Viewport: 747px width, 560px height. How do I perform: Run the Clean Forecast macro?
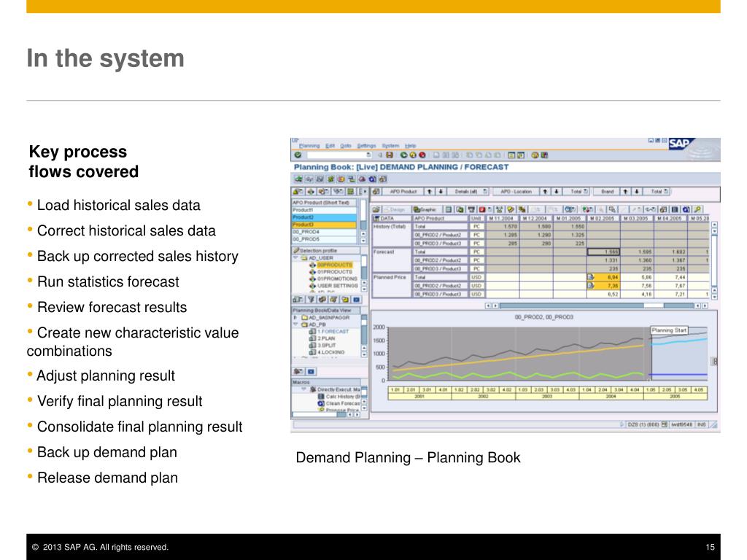tap(339, 403)
